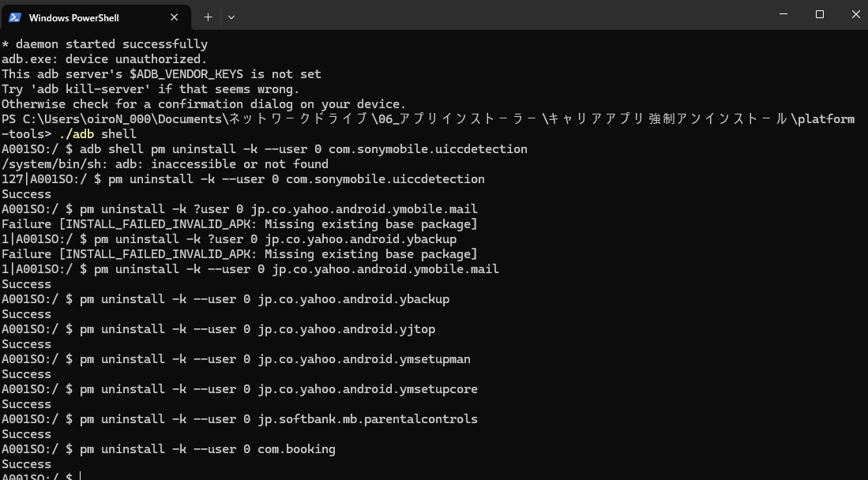Click the ymsetupcore uninstall command line

pyautogui.click(x=239, y=388)
